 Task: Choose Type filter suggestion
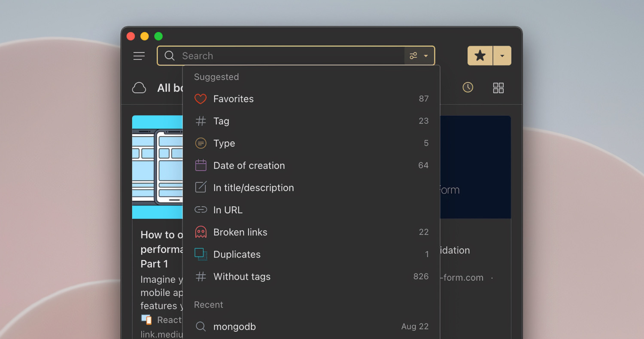pos(311,144)
